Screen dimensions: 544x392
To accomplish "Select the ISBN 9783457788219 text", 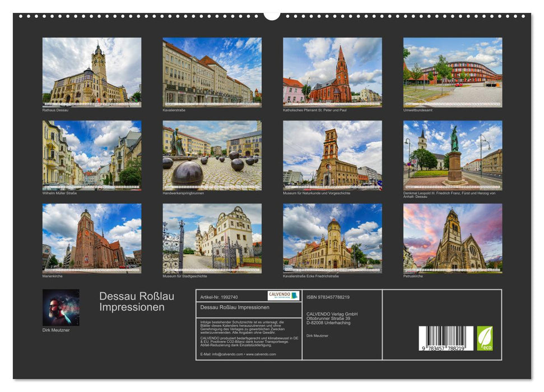I will 327,297.
